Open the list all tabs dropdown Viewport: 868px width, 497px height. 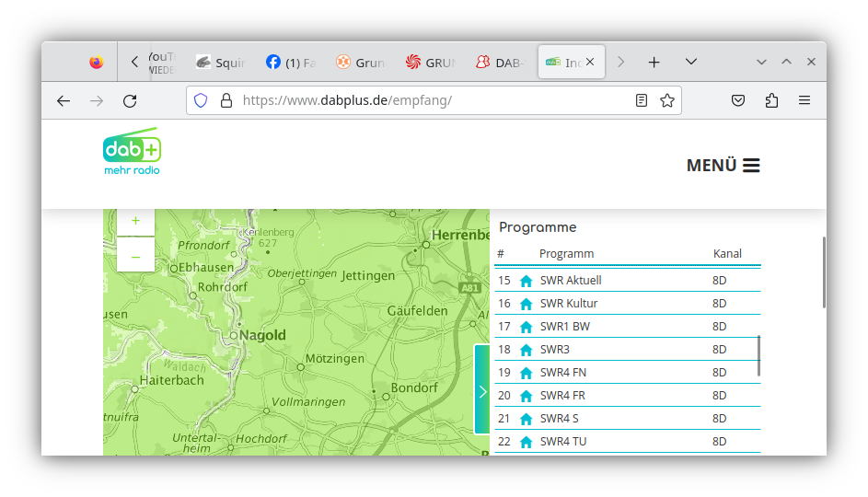point(691,62)
